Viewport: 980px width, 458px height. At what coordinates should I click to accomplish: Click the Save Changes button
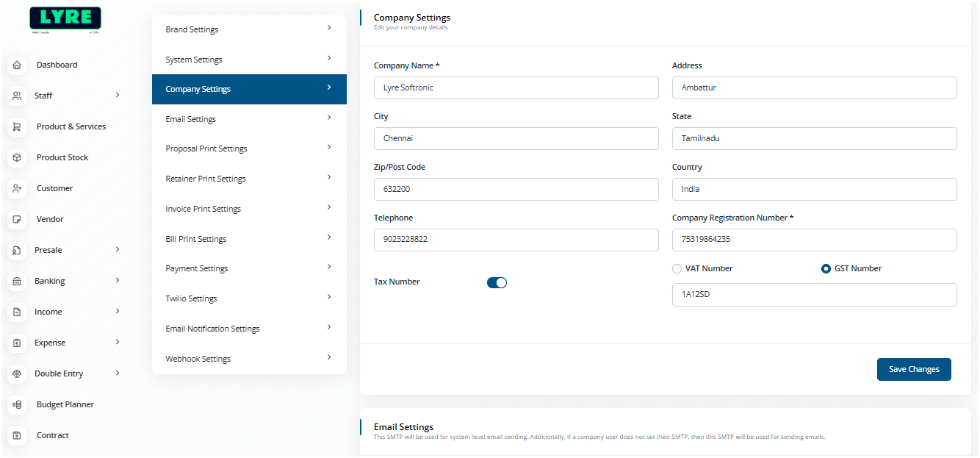(x=913, y=369)
